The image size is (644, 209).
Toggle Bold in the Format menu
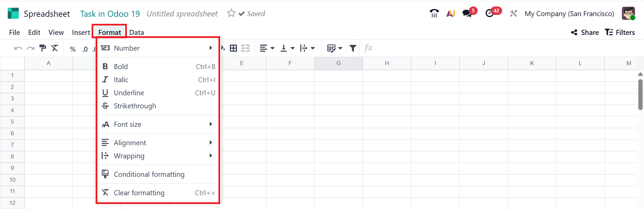point(158,66)
